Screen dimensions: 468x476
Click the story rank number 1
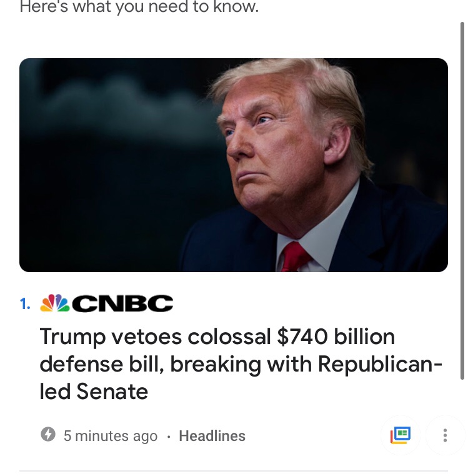[x=25, y=305]
